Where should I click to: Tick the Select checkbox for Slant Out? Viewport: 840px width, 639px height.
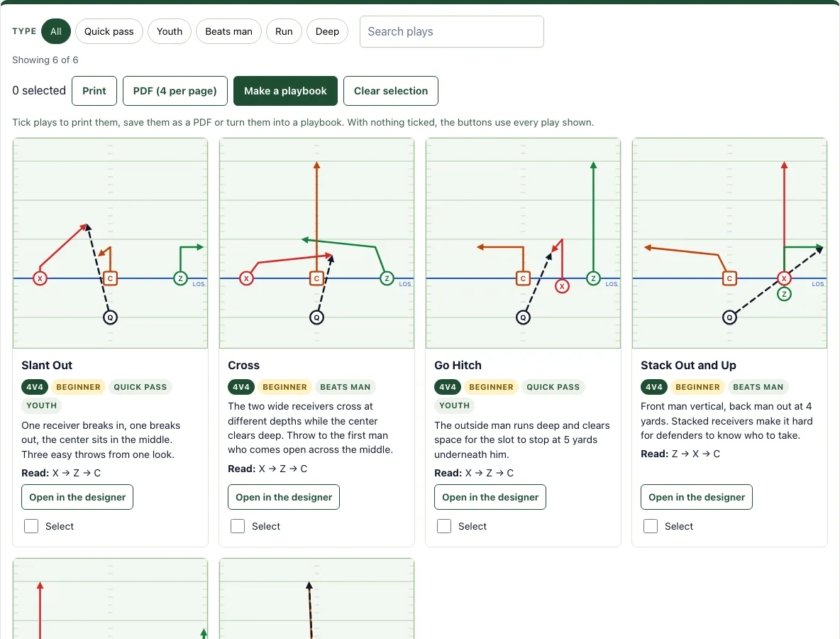31,526
